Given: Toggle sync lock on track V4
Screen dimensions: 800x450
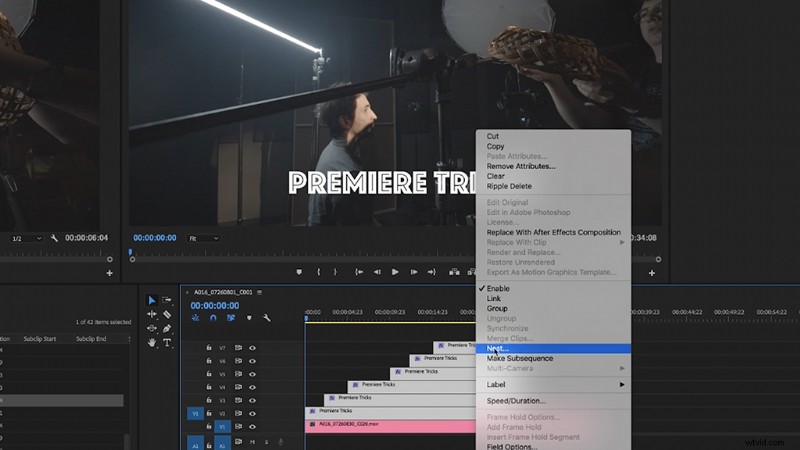Looking at the screenshot, I should [x=238, y=387].
